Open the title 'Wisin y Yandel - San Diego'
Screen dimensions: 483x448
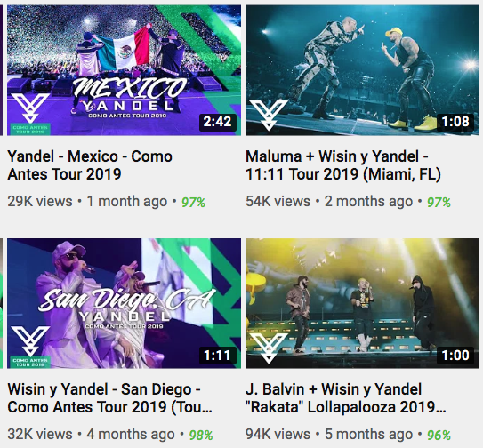click(x=109, y=398)
